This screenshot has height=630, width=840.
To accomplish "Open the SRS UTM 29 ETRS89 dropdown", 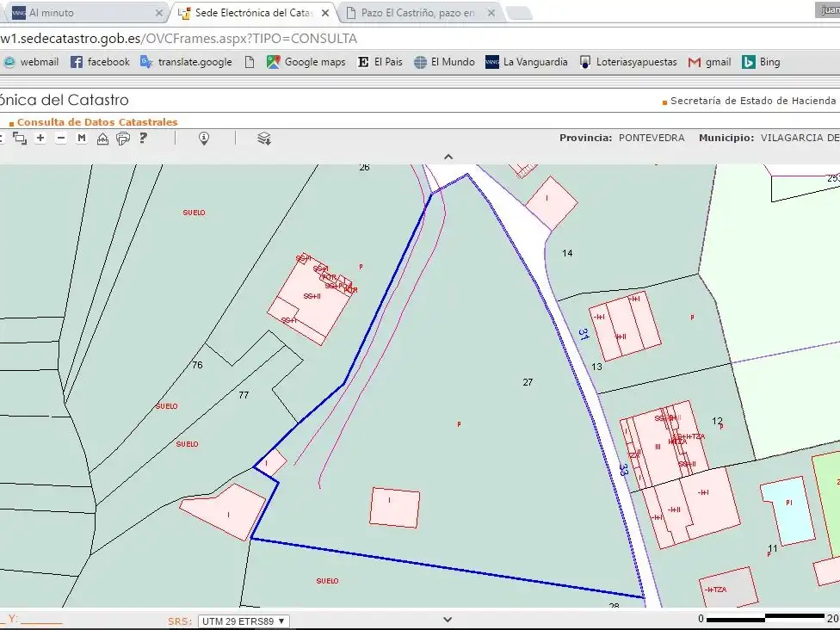I will click(x=244, y=621).
